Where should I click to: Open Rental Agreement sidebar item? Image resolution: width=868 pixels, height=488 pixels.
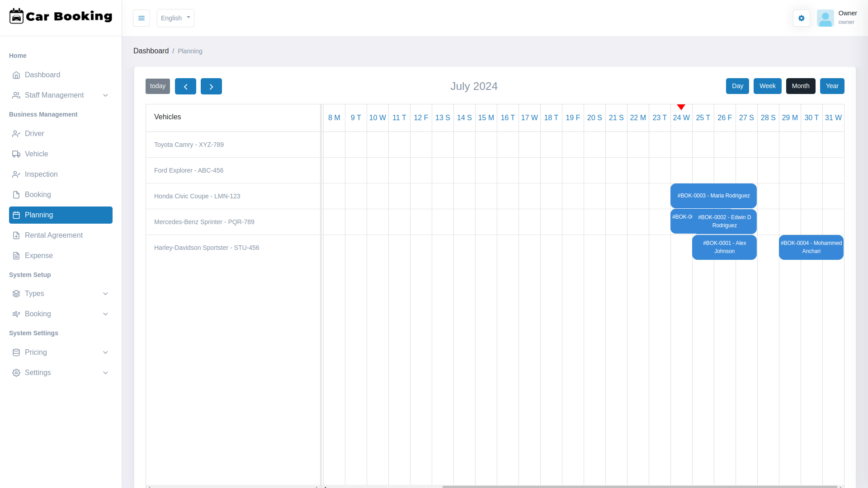point(53,235)
